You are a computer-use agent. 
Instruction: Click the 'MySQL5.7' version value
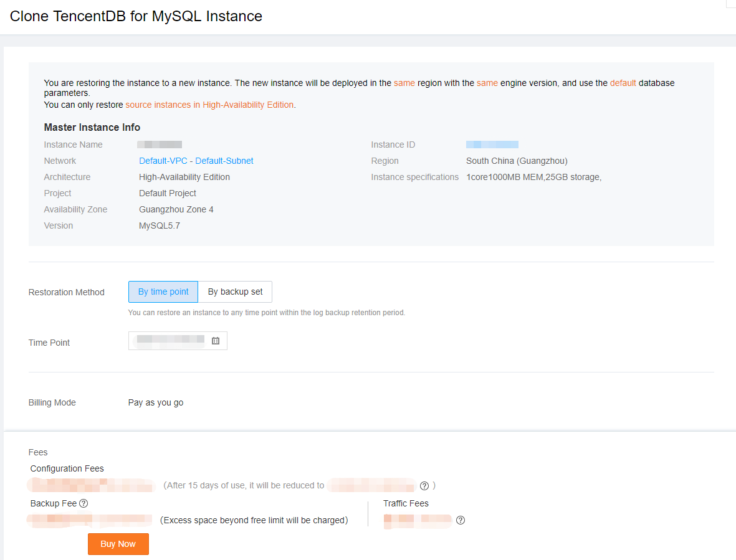(160, 225)
